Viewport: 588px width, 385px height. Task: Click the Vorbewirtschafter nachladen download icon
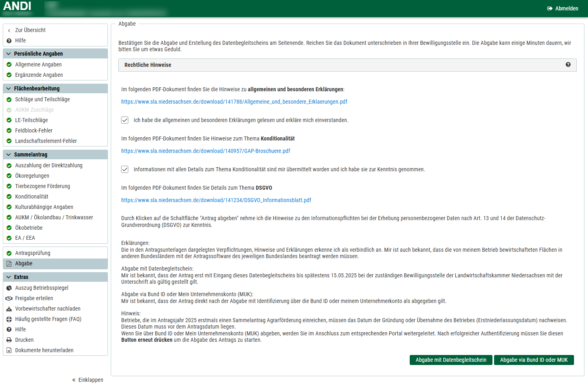[x=9, y=309]
